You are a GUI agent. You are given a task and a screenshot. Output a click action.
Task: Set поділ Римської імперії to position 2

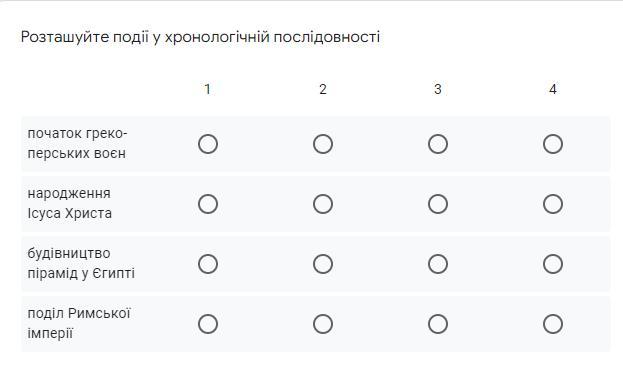click(323, 324)
